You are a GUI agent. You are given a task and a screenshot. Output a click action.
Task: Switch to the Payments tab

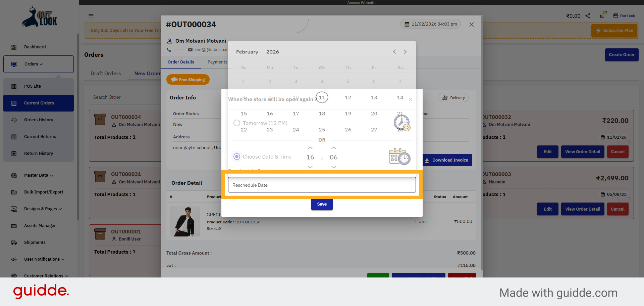pyautogui.click(x=217, y=62)
